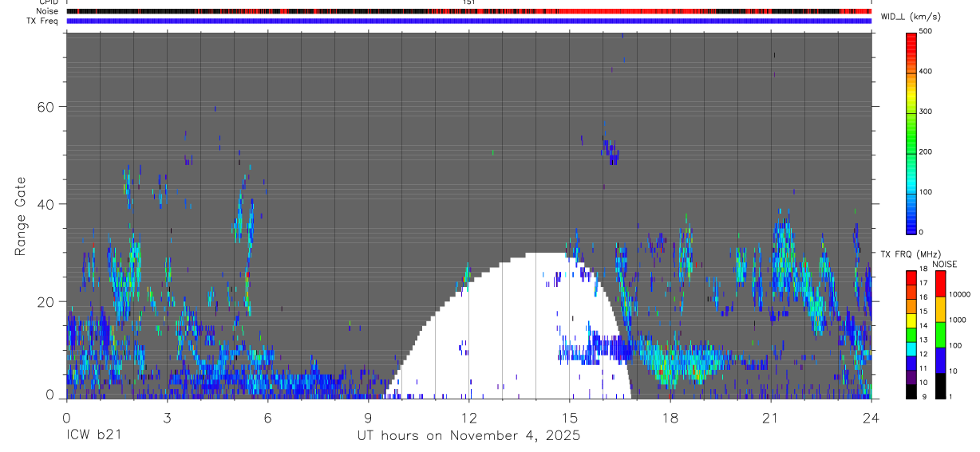The width and height of the screenshot is (980, 452).
Task: Click the red-black Noise strip above the plot
Action: pos(468,11)
